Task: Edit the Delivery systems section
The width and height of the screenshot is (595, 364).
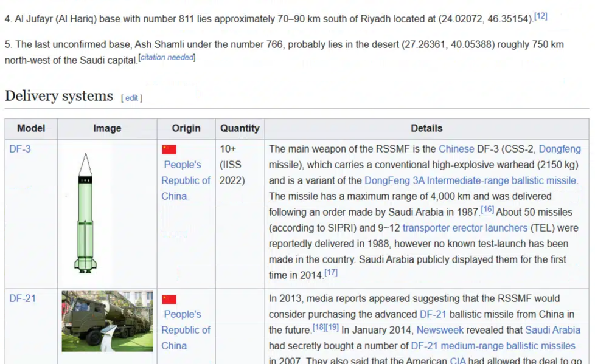Action: tap(131, 98)
